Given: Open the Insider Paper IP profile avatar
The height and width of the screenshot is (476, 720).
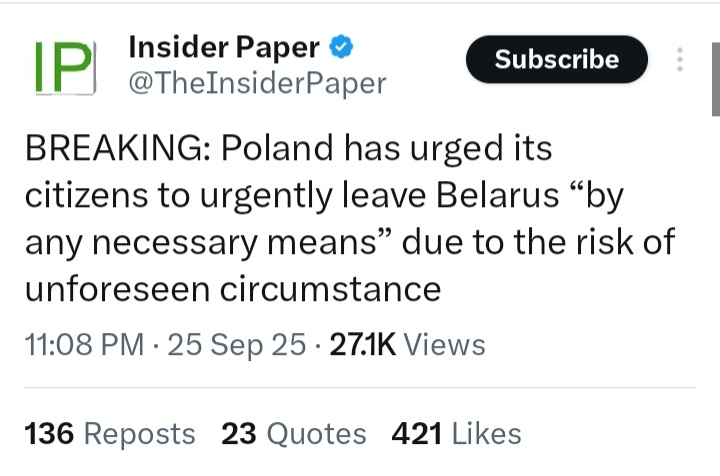Looking at the screenshot, I should pyautogui.click(x=64, y=67).
